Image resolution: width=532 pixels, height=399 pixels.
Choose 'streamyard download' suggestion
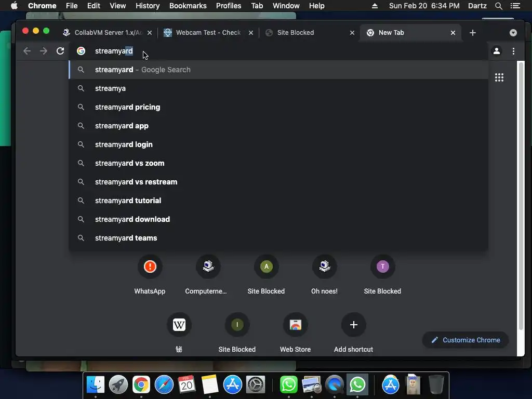[x=278, y=219]
